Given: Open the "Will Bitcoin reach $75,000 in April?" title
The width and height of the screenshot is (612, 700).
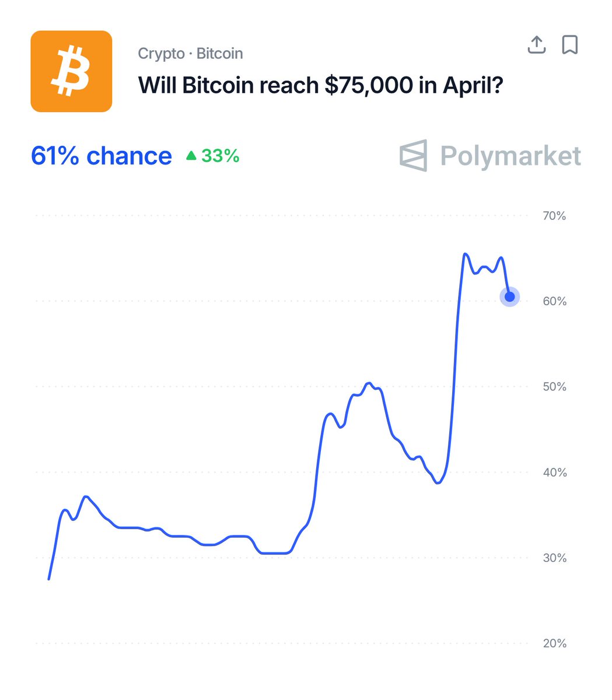Looking at the screenshot, I should (320, 85).
